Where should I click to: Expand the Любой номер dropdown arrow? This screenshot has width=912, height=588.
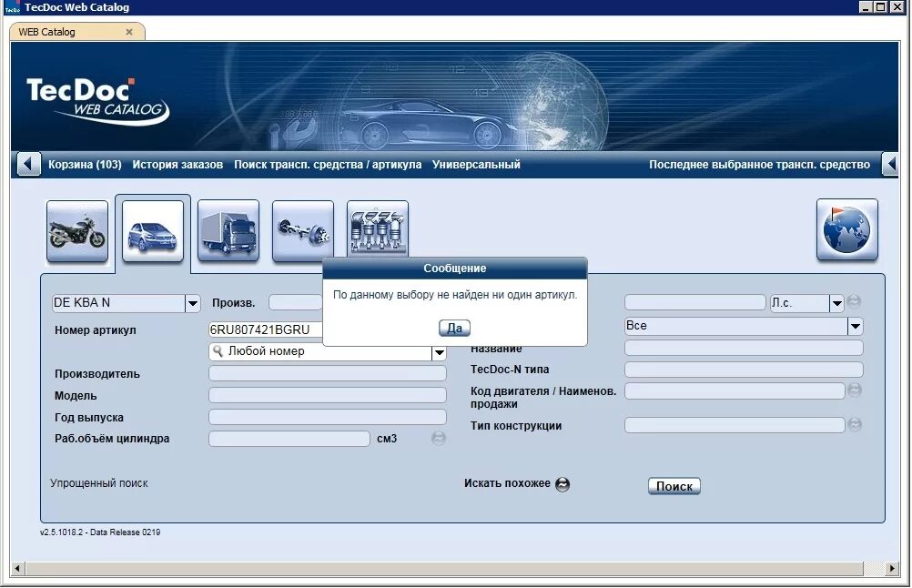click(x=439, y=352)
